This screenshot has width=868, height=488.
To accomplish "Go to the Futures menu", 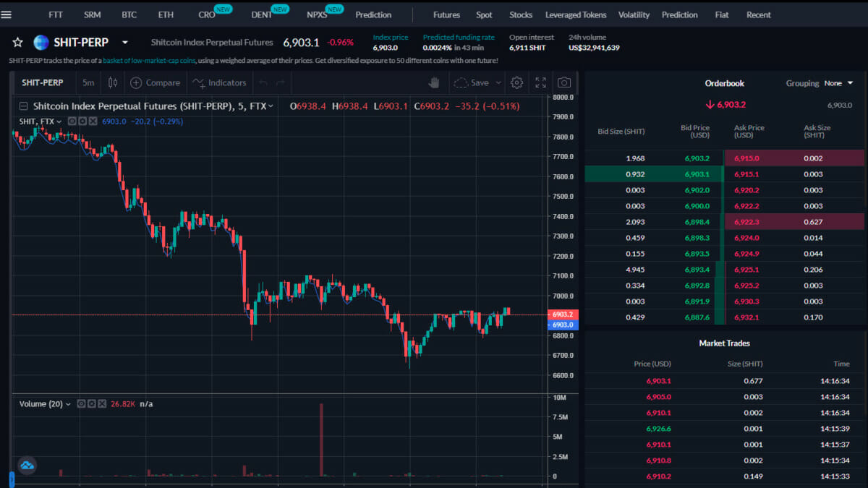I will (446, 14).
